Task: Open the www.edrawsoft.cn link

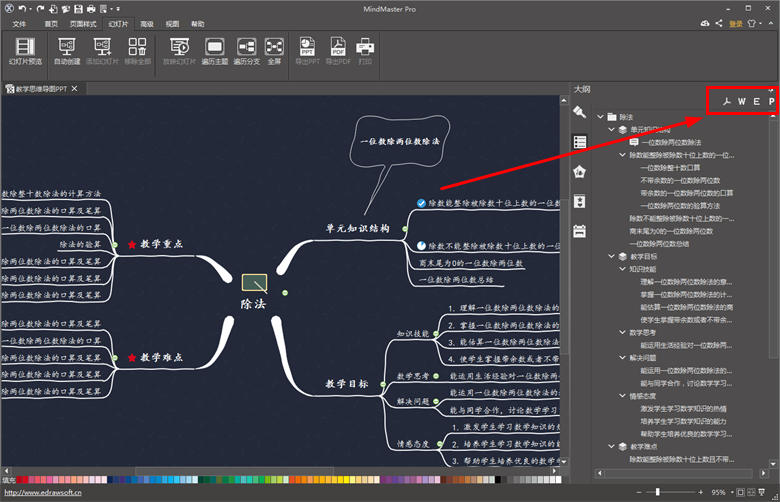Action: 43,493
